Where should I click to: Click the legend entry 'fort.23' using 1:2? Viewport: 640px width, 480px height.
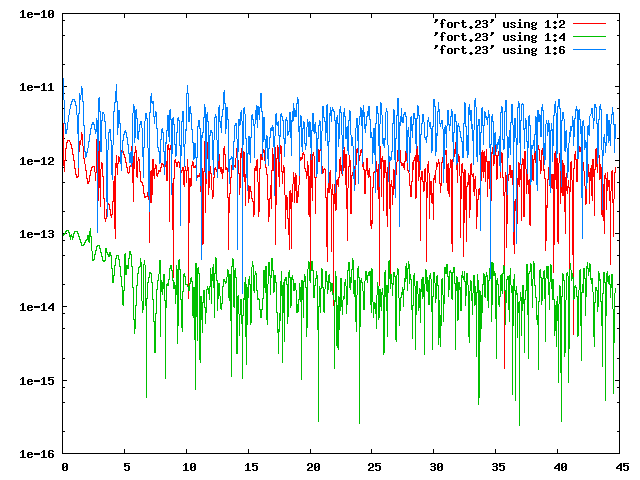point(499,24)
